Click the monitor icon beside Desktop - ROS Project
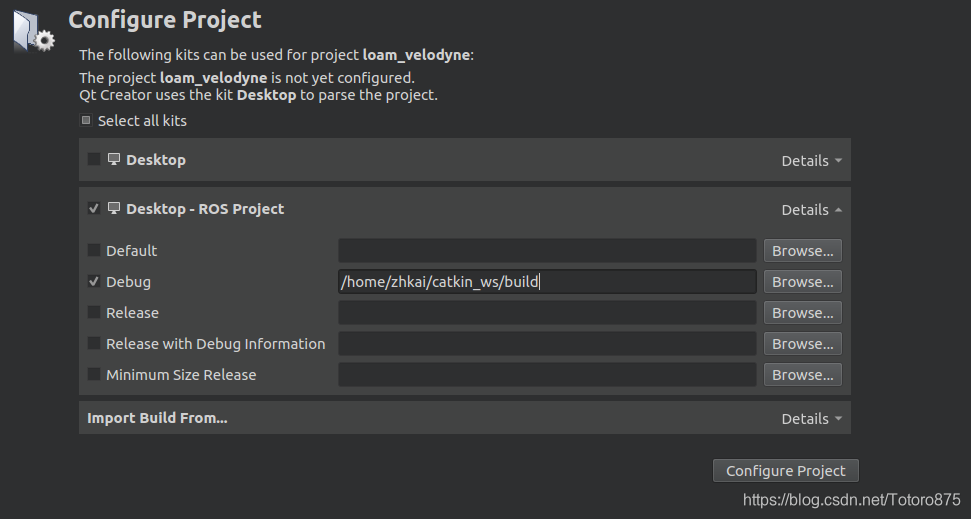Screen dimensions: 971x519 tap(114, 208)
